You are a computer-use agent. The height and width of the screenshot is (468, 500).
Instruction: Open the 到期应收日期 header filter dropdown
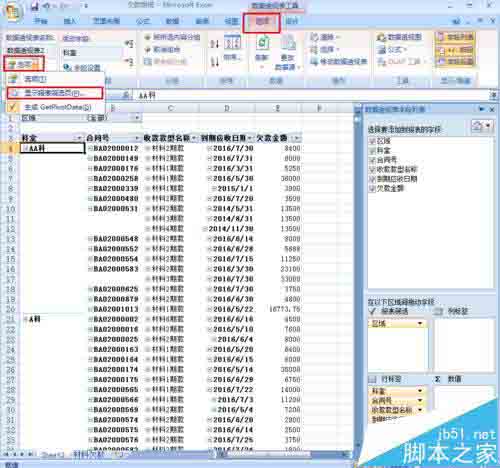250,138
